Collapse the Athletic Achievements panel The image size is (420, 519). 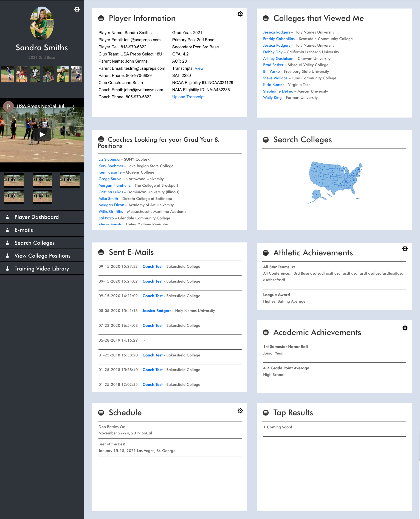(x=266, y=253)
